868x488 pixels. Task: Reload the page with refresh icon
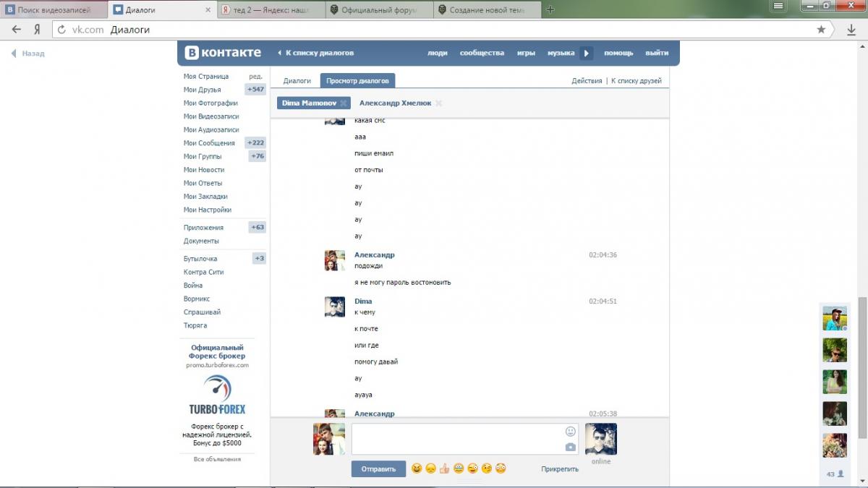(61, 30)
